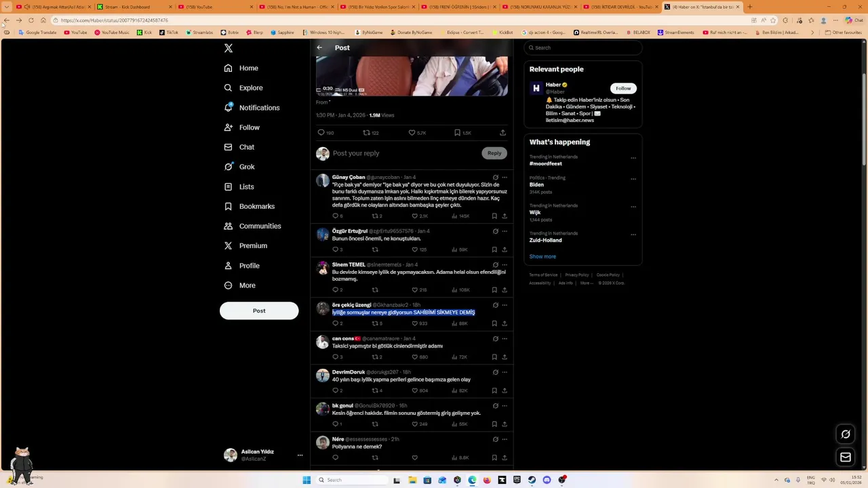Share Sinem TEMEL's reply
Screen dimensions: 868x488
coord(505,290)
